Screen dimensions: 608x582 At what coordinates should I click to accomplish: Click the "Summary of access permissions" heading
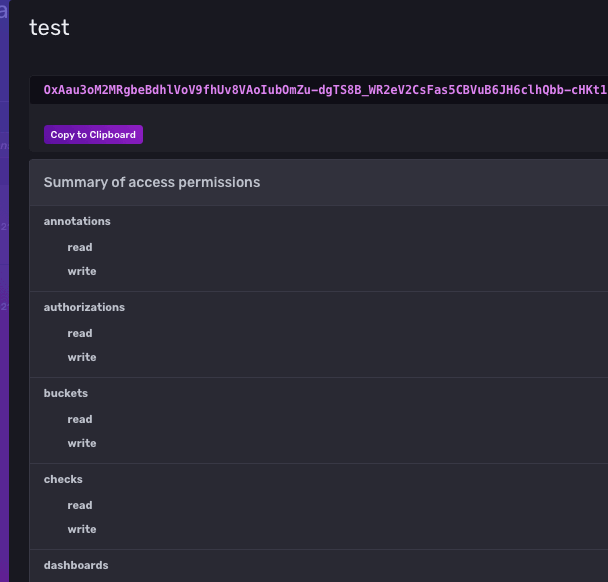click(x=152, y=182)
